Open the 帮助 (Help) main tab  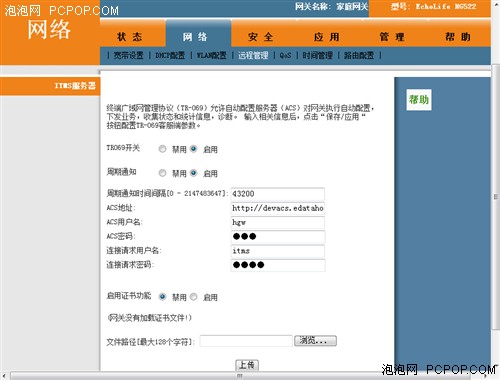[x=459, y=34]
